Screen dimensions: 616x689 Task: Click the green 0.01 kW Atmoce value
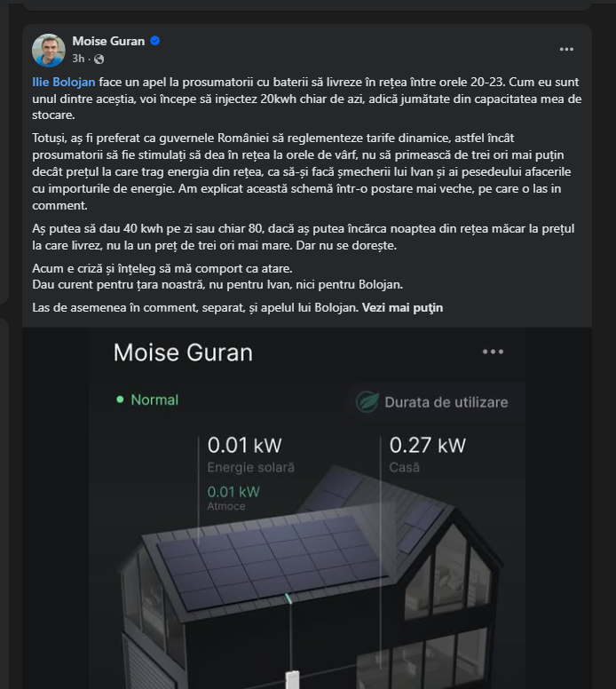pos(233,492)
